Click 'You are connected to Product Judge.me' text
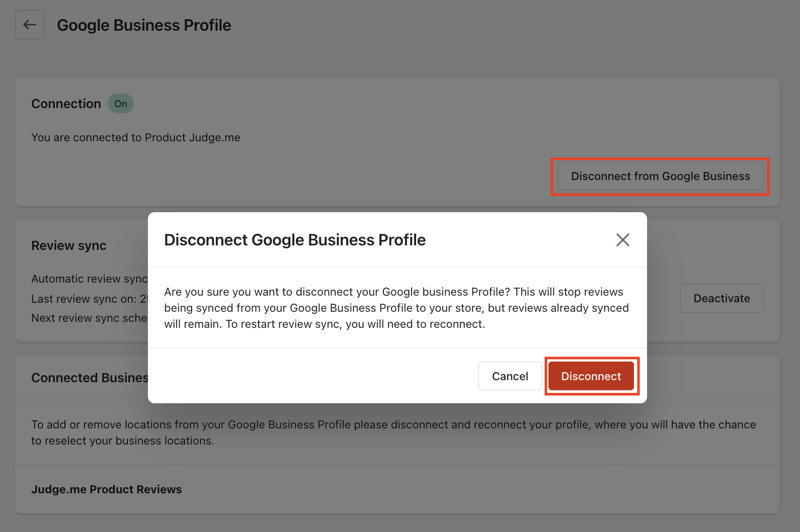The height and width of the screenshot is (532, 800). 136,137
